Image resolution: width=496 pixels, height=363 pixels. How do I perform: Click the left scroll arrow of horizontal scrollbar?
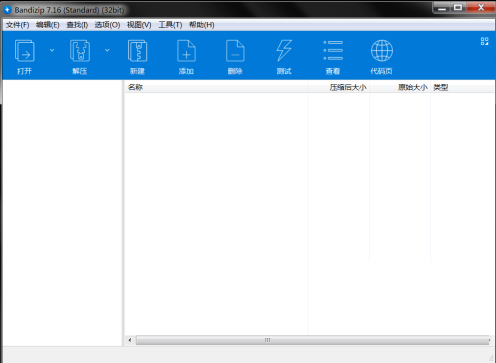(x=130, y=340)
